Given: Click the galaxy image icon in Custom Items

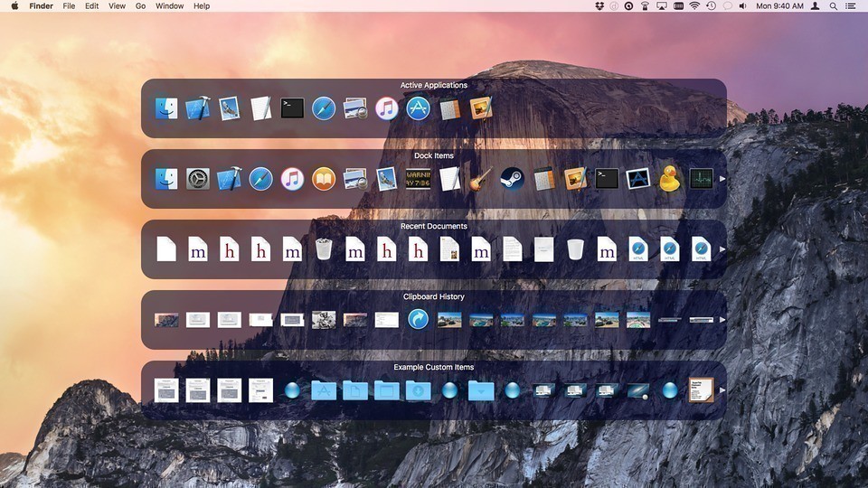Looking at the screenshot, I should (638, 390).
